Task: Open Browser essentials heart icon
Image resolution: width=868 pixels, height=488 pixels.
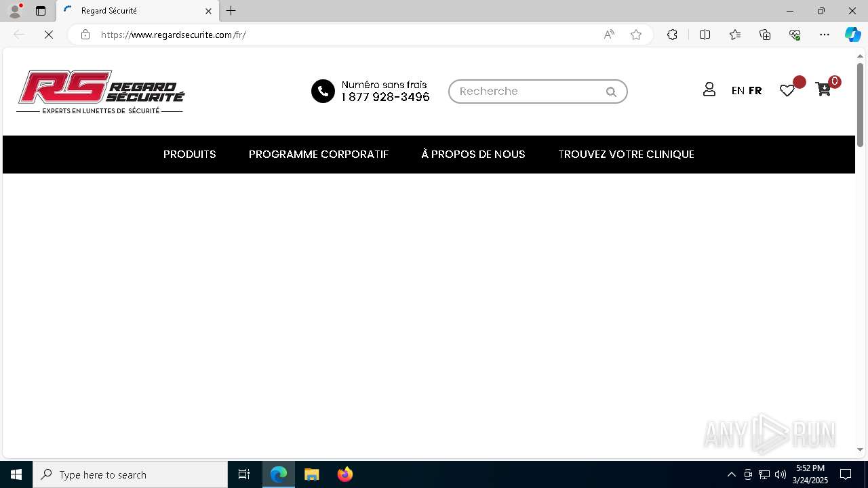Action: [795, 35]
